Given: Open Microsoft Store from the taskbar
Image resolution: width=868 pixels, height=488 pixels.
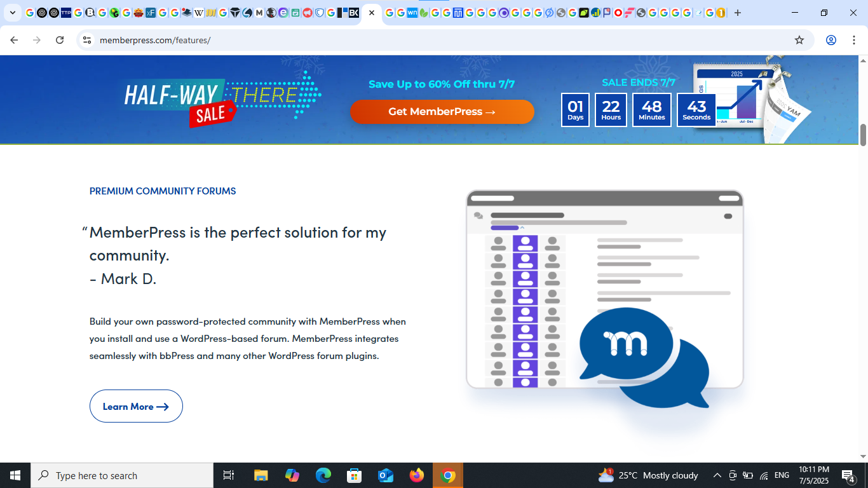Looking at the screenshot, I should (x=355, y=475).
